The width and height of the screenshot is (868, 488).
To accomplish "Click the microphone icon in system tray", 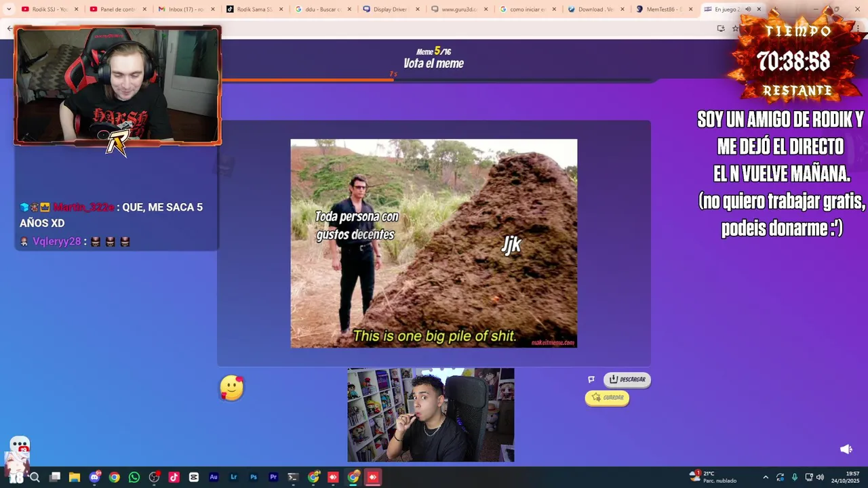I will (x=794, y=477).
